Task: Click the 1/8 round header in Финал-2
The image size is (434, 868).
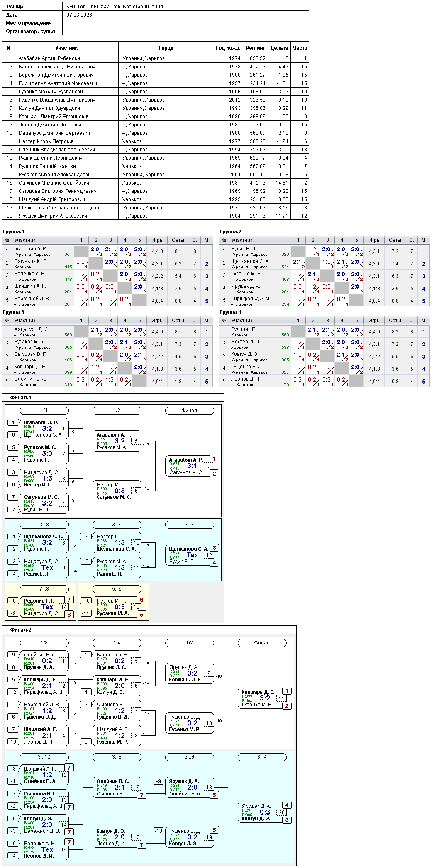Action: (44, 643)
